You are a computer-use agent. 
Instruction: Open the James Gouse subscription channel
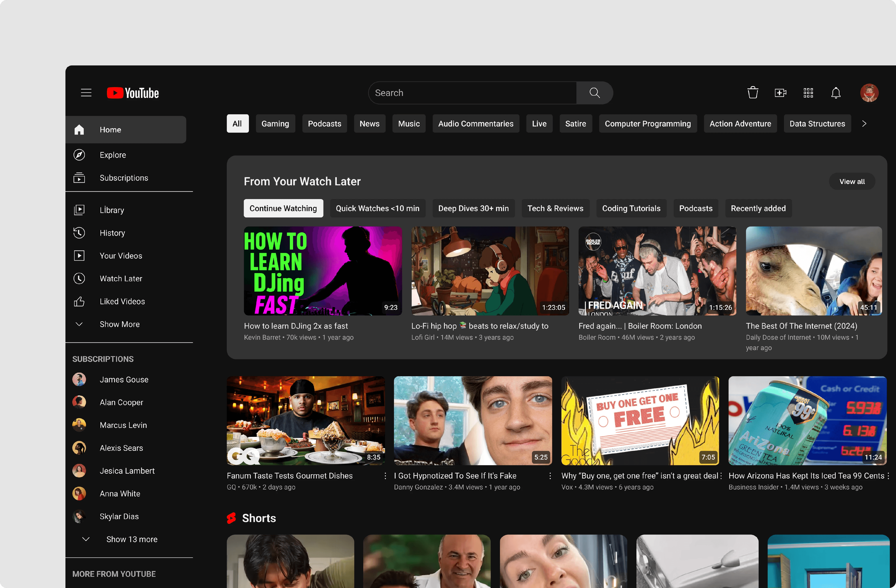pyautogui.click(x=124, y=379)
